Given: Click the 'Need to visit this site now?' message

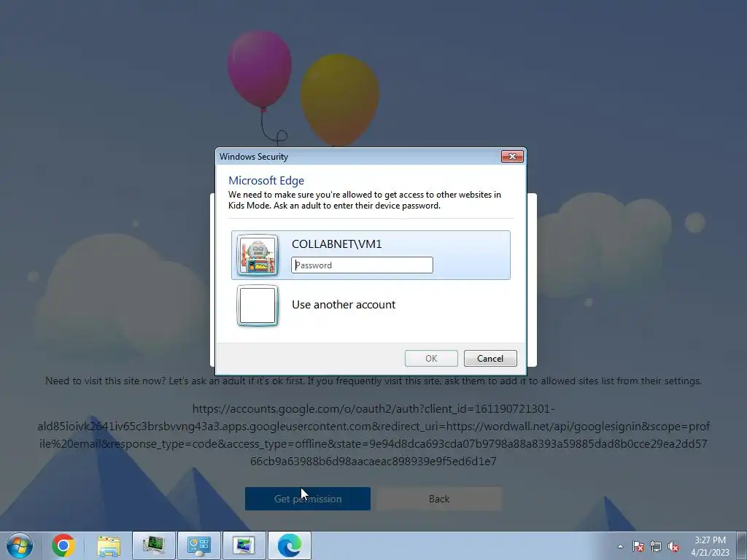Looking at the screenshot, I should [373, 381].
